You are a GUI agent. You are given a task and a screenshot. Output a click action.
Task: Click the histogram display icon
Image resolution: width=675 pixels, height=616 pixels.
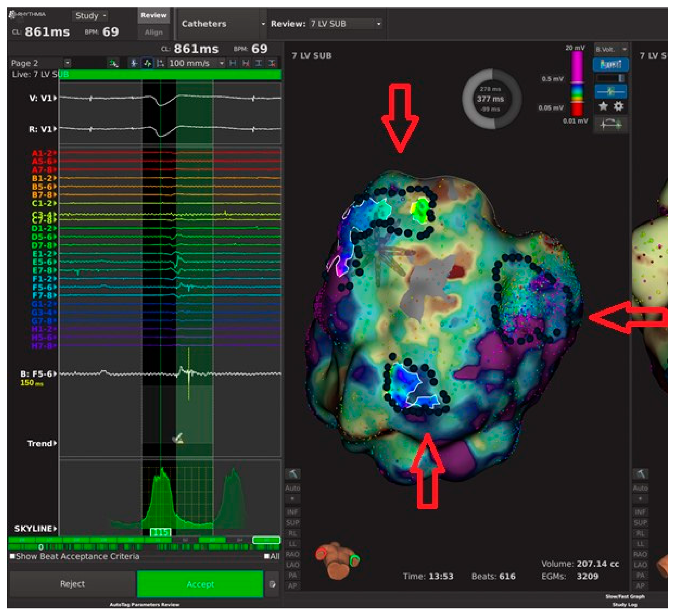tap(611, 64)
